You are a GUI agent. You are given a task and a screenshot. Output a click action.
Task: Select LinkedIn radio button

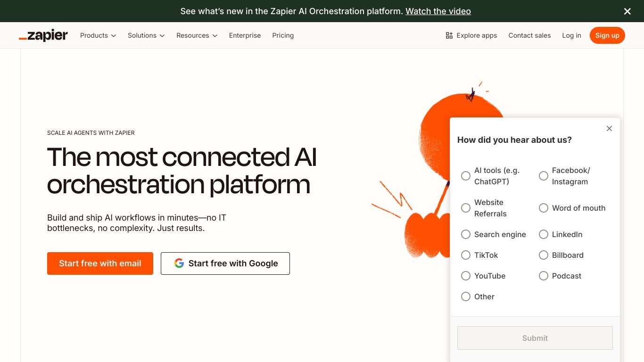[x=544, y=234]
